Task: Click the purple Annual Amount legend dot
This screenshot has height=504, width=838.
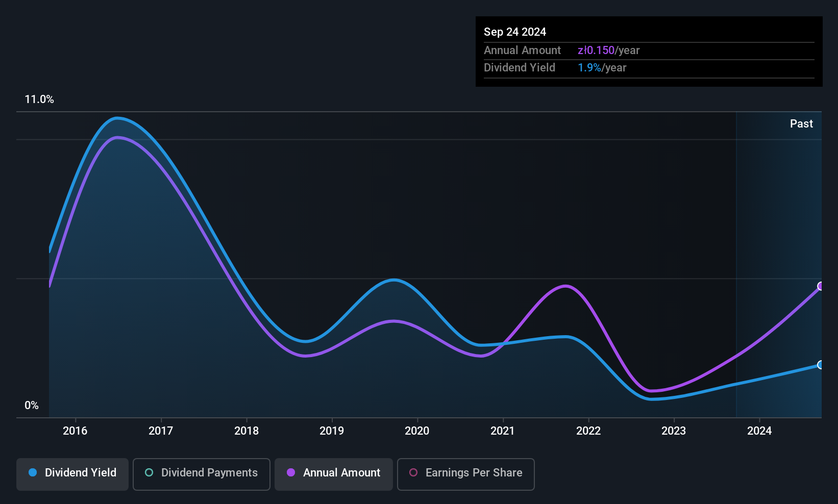Action: tap(291, 472)
